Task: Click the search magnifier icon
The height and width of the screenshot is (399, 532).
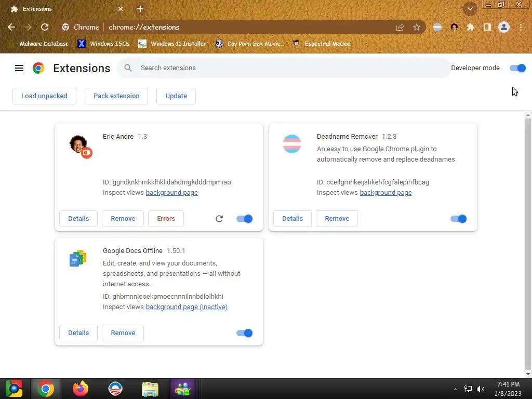Action: 128,68
